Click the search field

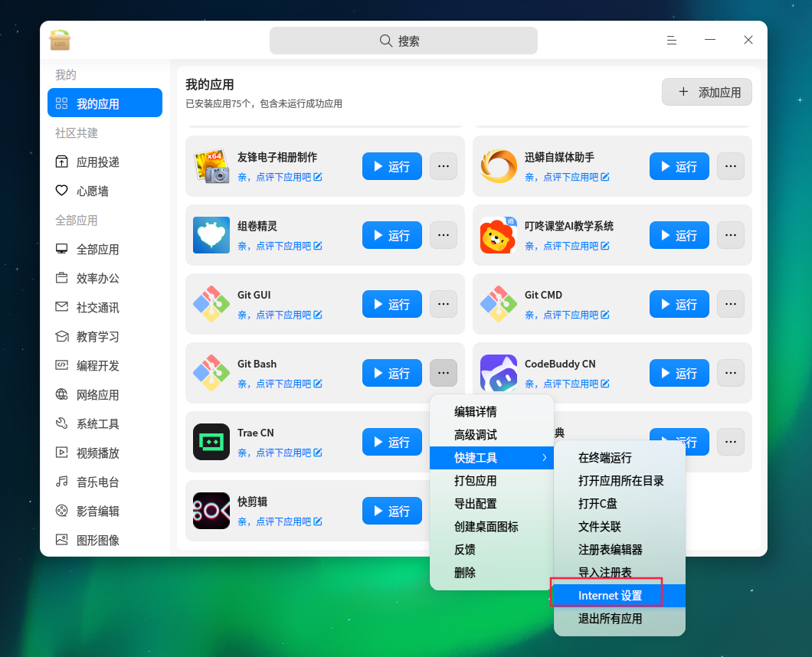[x=404, y=41]
